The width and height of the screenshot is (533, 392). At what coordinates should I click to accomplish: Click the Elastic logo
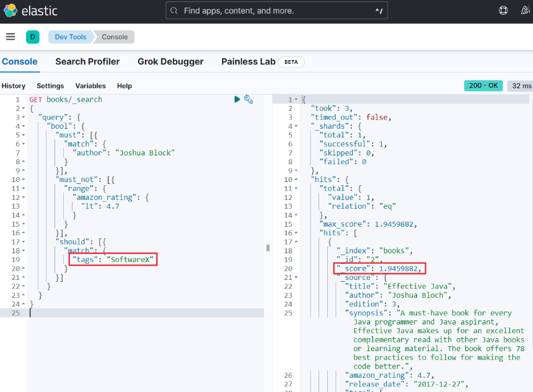[x=30, y=11]
